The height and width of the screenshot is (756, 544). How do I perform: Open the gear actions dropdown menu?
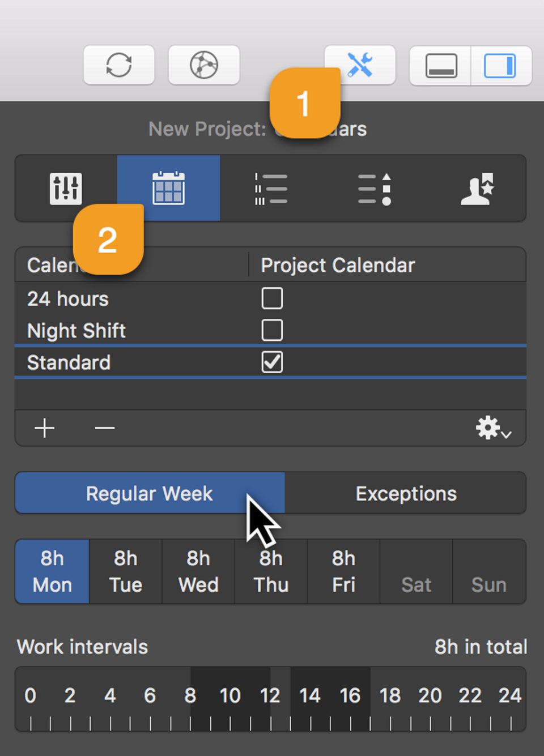pyautogui.click(x=493, y=428)
